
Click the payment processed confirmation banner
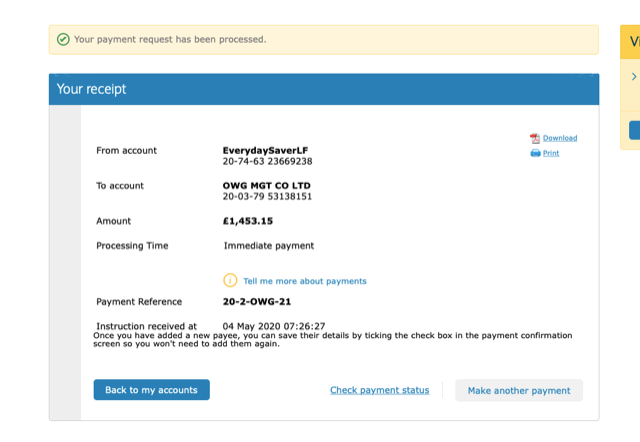[324, 40]
